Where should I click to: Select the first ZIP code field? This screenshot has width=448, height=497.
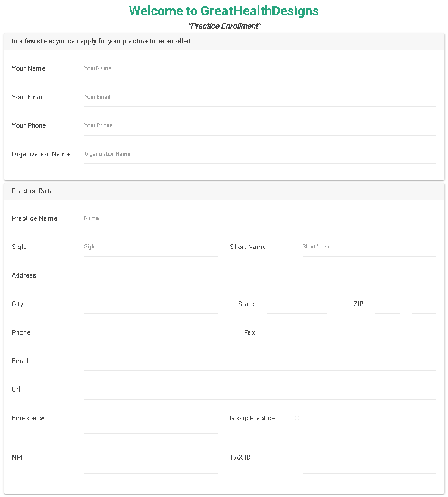(387, 304)
